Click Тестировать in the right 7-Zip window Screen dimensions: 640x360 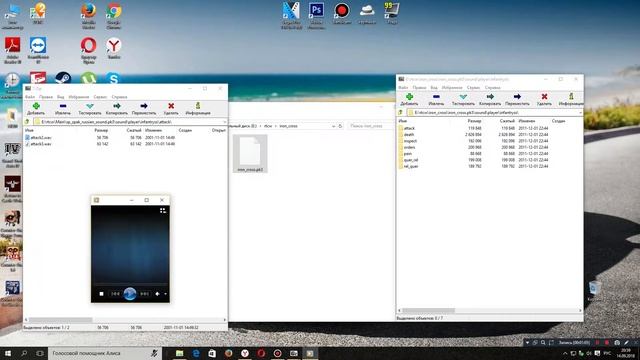pos(463,99)
